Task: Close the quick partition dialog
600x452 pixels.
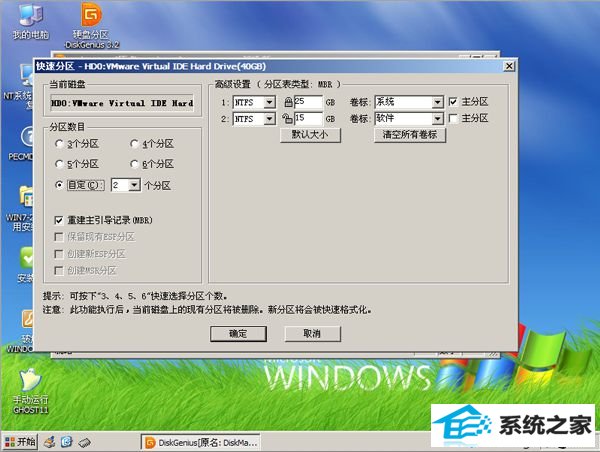Action: pos(509,66)
